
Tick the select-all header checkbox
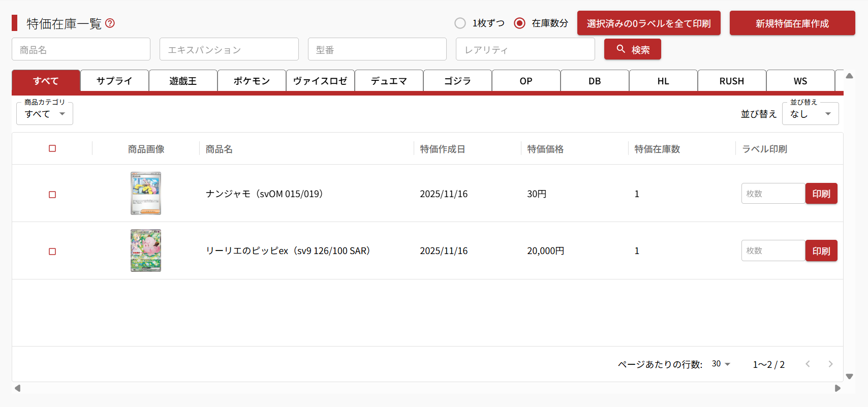[52, 148]
